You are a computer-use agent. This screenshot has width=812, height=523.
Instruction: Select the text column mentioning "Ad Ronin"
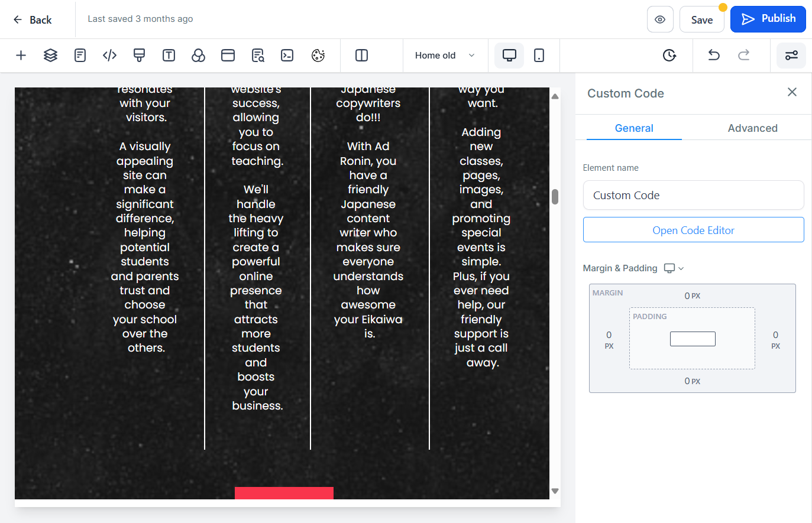coord(368,240)
